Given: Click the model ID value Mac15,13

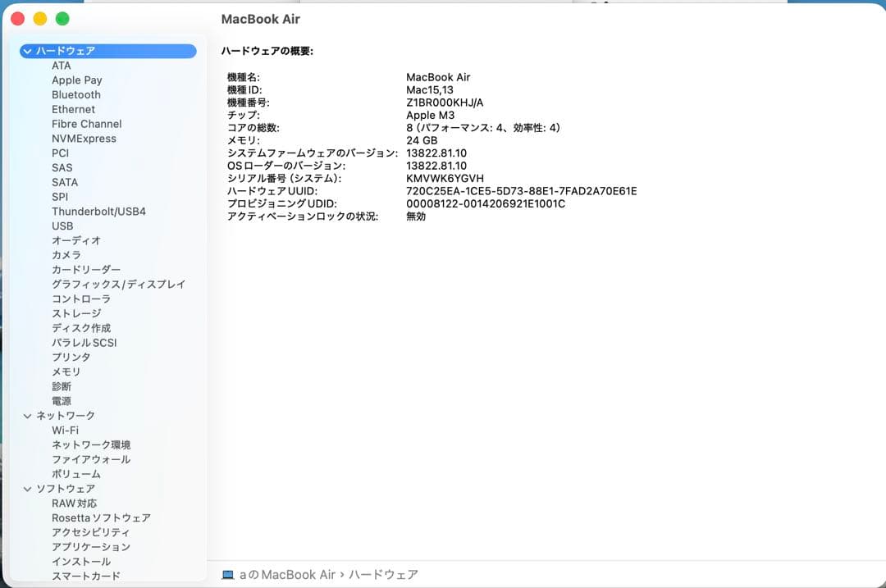Looking at the screenshot, I should pyautogui.click(x=429, y=90).
